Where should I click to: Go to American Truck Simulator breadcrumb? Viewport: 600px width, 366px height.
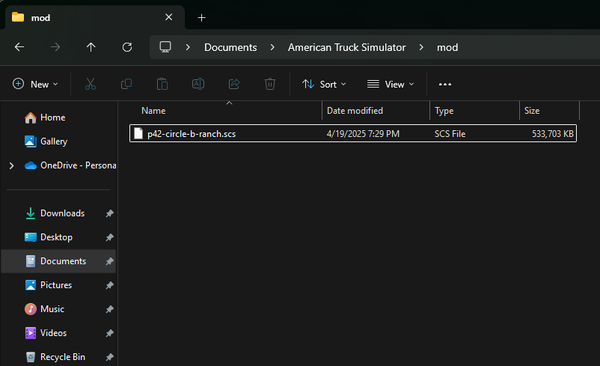click(x=347, y=47)
